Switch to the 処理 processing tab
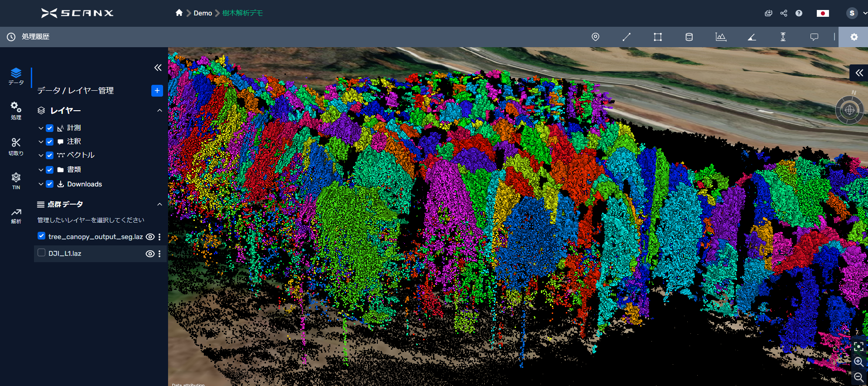 click(16, 110)
